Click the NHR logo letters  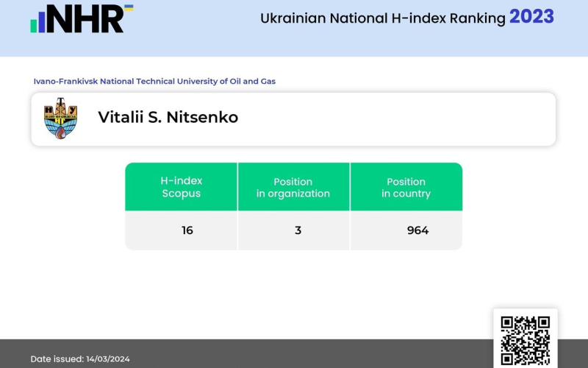tap(85, 19)
